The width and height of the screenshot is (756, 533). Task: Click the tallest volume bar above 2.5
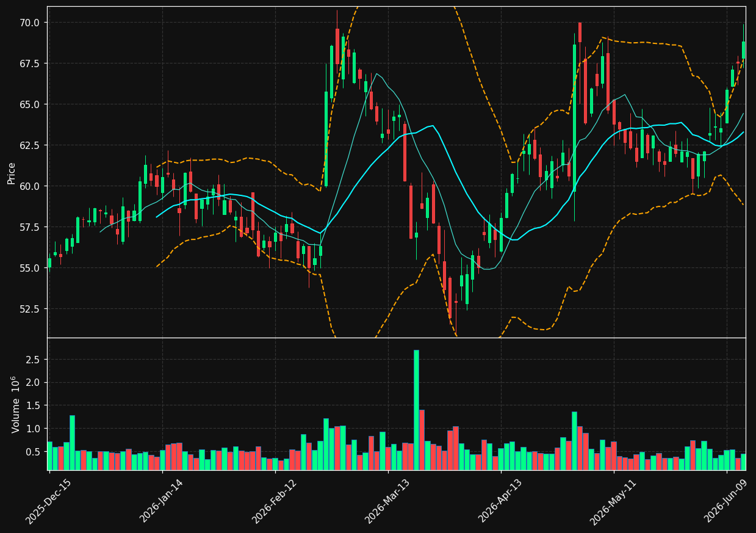tap(416, 410)
